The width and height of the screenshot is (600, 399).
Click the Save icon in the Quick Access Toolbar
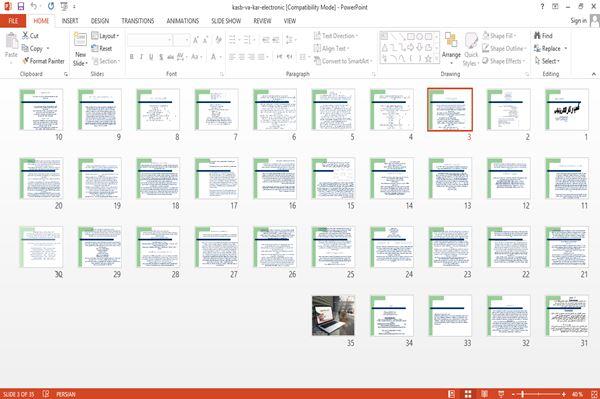(21, 6)
